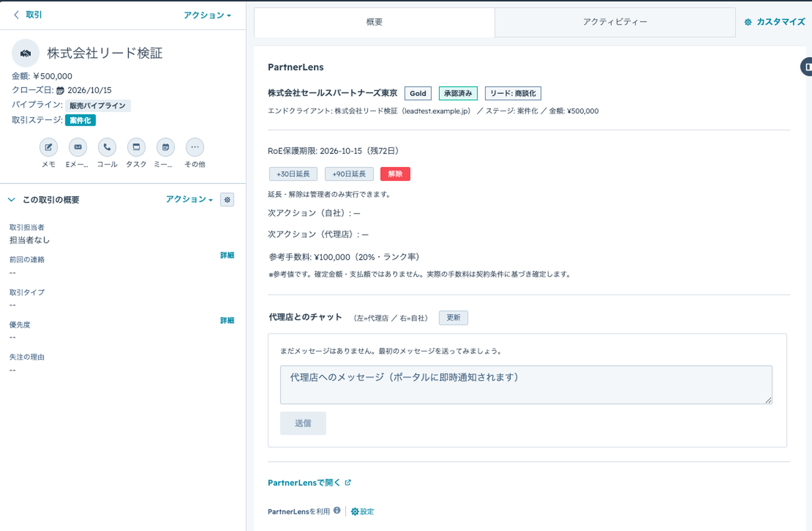
Task: Open the 案件化 deal stage dropdown
Action: 81,120
